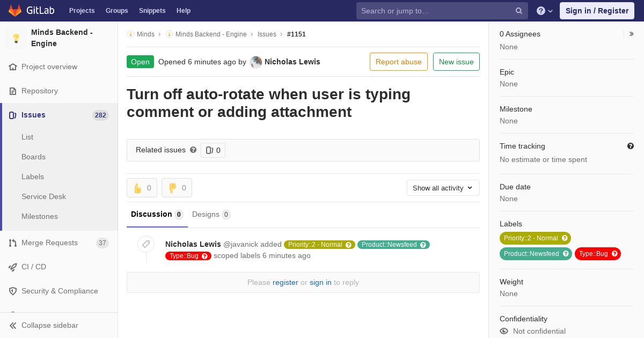Click the green Open status badge
644x338 pixels.
[140, 62]
